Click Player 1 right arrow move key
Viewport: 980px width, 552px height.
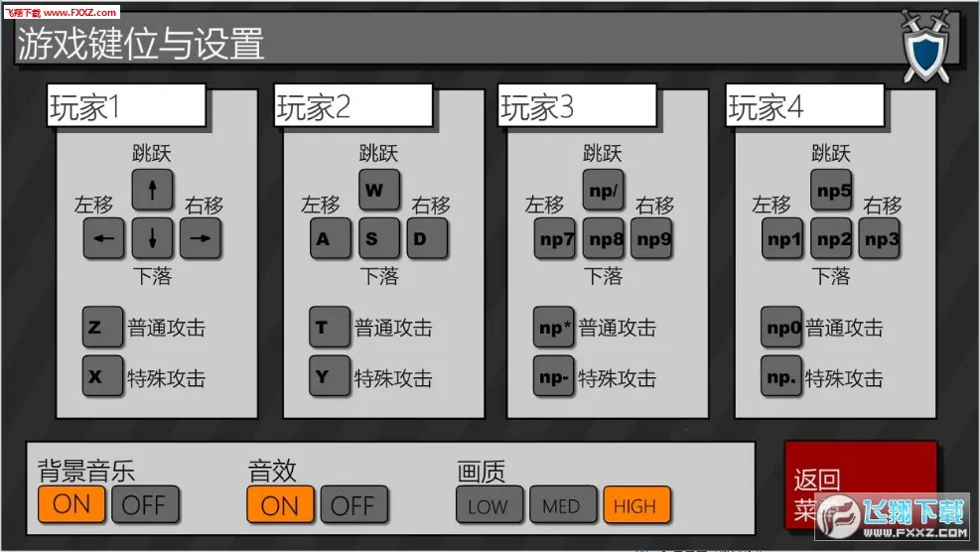200,238
